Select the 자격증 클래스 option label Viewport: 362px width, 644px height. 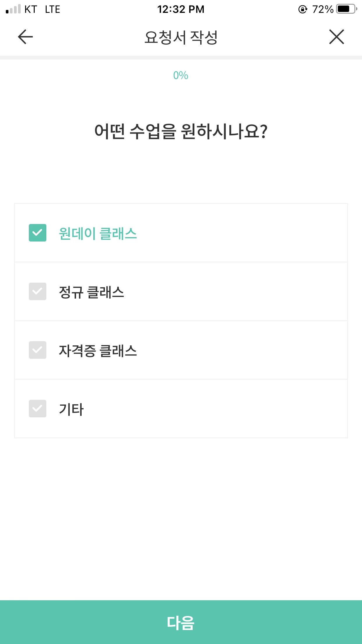coord(98,351)
